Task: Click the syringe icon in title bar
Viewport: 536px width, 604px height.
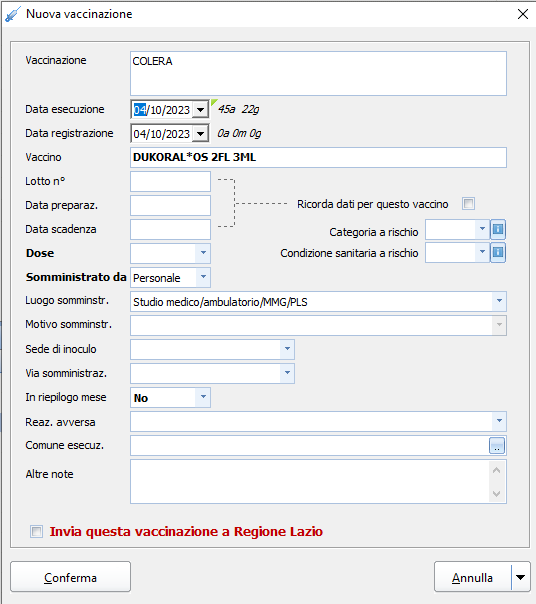Action: click(12, 14)
